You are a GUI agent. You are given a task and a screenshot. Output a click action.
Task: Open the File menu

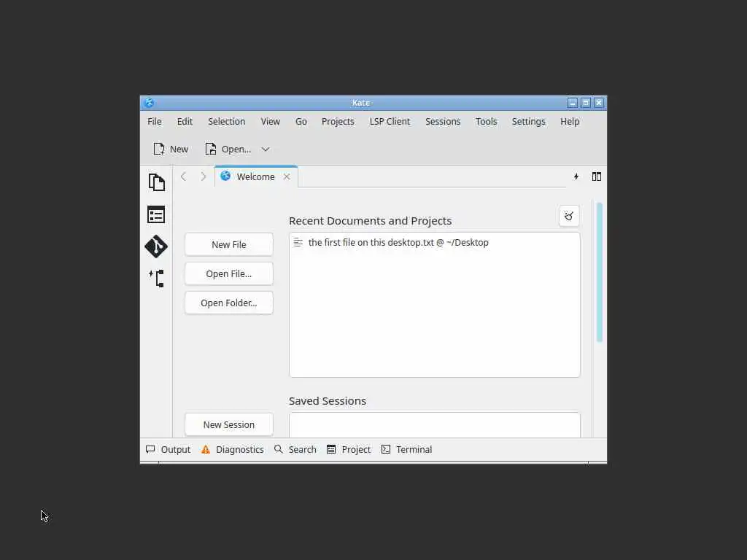pyautogui.click(x=155, y=122)
